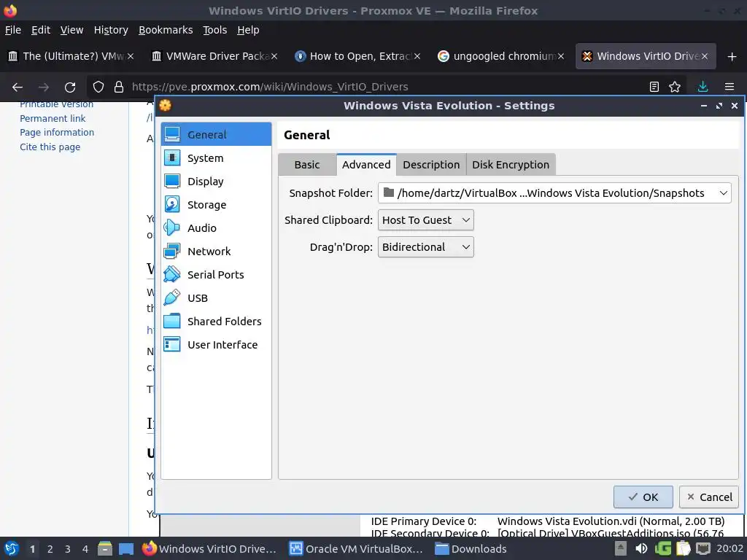Reload the Firefox page
The height and width of the screenshot is (560, 747).
pyautogui.click(x=70, y=87)
